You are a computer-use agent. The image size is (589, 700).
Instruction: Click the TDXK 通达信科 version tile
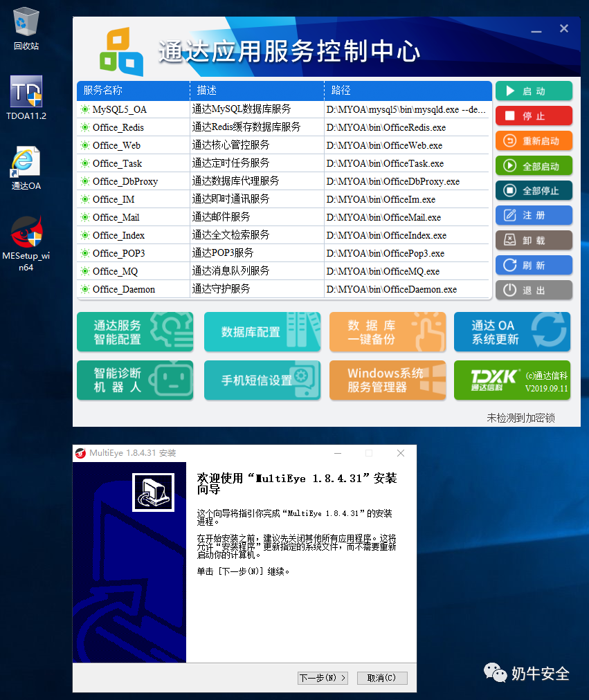512,380
